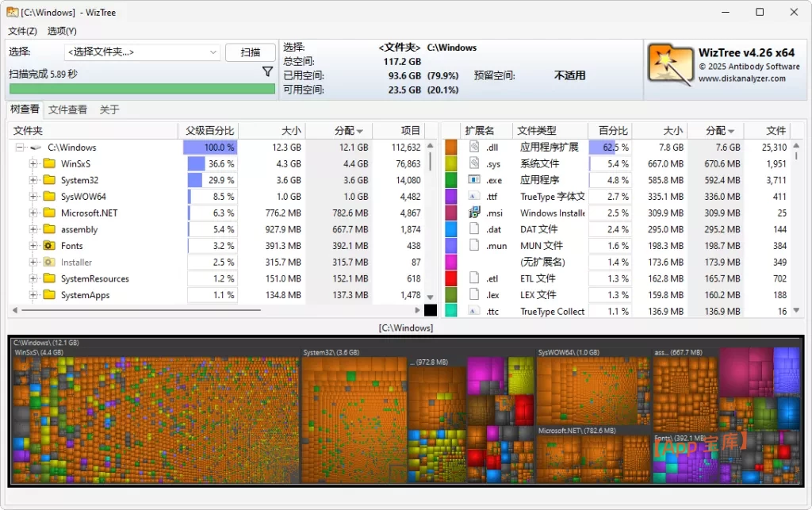Collapse the C:\Windows root node
Viewport: 812px width, 510px height.
click(19, 148)
